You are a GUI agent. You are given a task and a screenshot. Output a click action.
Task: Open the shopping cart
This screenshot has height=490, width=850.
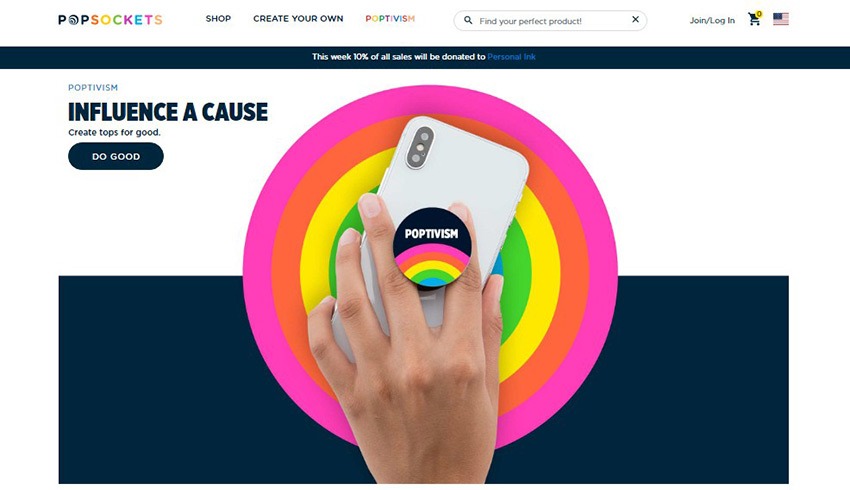[x=754, y=20]
